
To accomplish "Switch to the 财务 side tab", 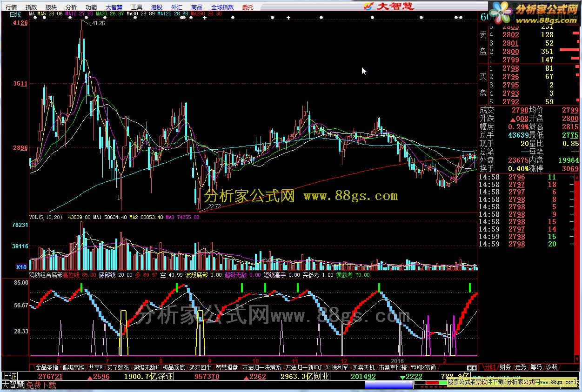I will click(x=505, y=367).
